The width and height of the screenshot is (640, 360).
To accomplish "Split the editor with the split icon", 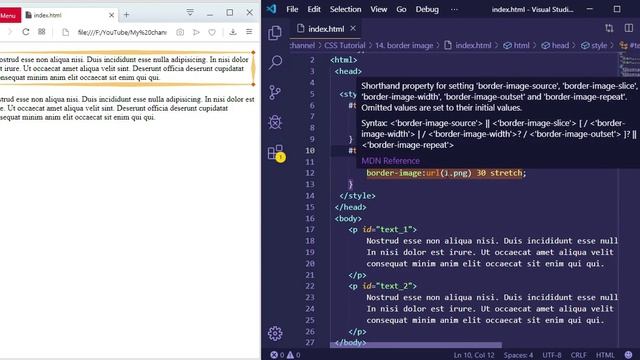I will click(x=629, y=28).
